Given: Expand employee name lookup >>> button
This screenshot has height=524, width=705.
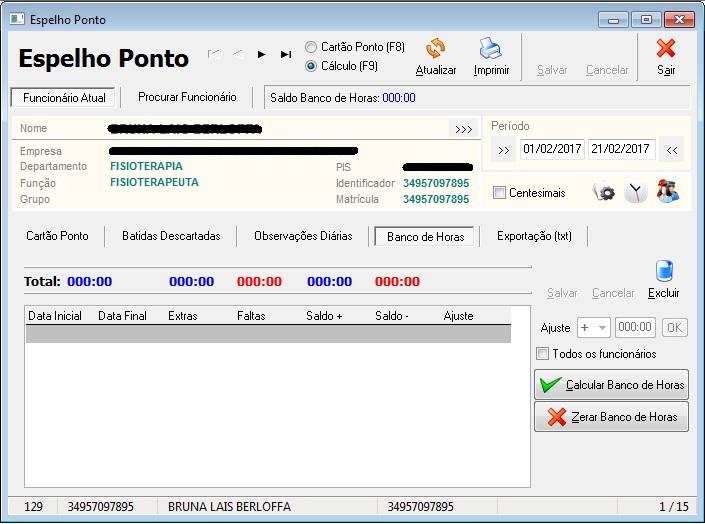Looking at the screenshot, I should pyautogui.click(x=462, y=129).
